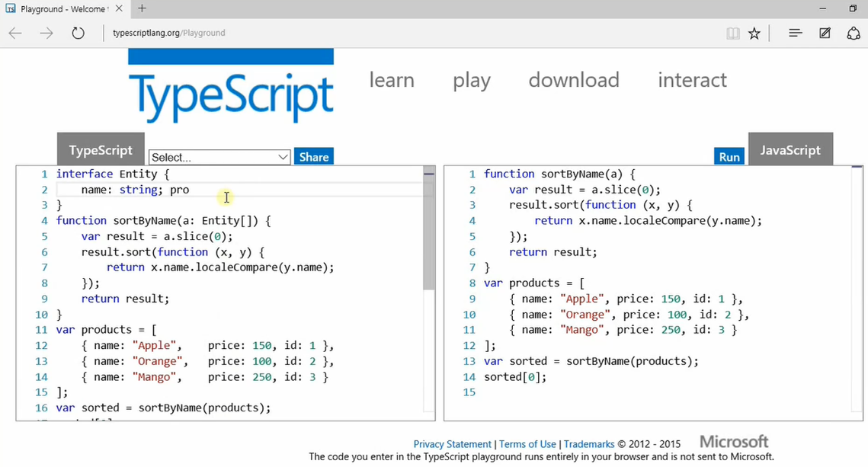Click line number 15 in JavaScript panel
Image resolution: width=868 pixels, height=467 pixels.
[469, 392]
